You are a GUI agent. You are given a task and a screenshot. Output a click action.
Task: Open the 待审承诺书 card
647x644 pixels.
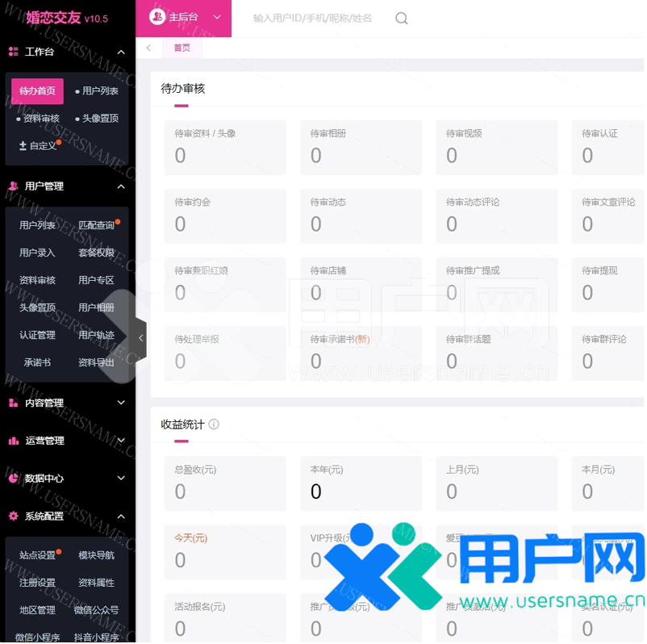pyautogui.click(x=361, y=353)
